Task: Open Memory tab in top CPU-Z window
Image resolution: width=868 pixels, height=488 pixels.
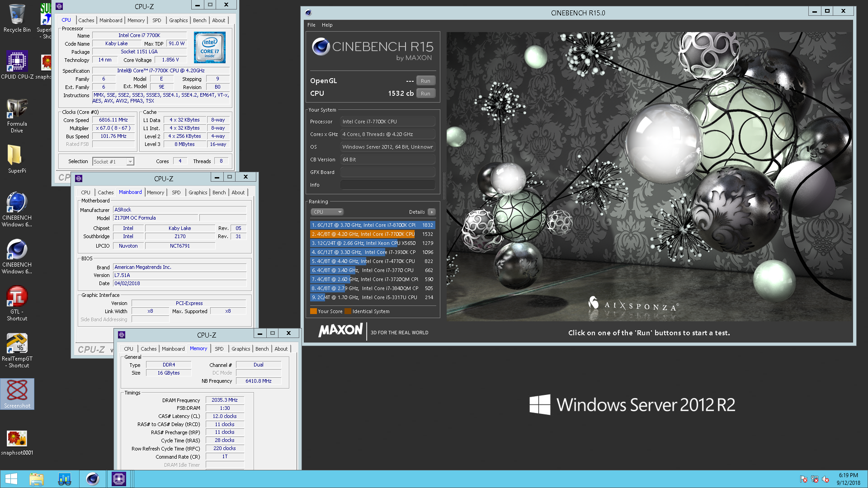Action: coord(136,20)
